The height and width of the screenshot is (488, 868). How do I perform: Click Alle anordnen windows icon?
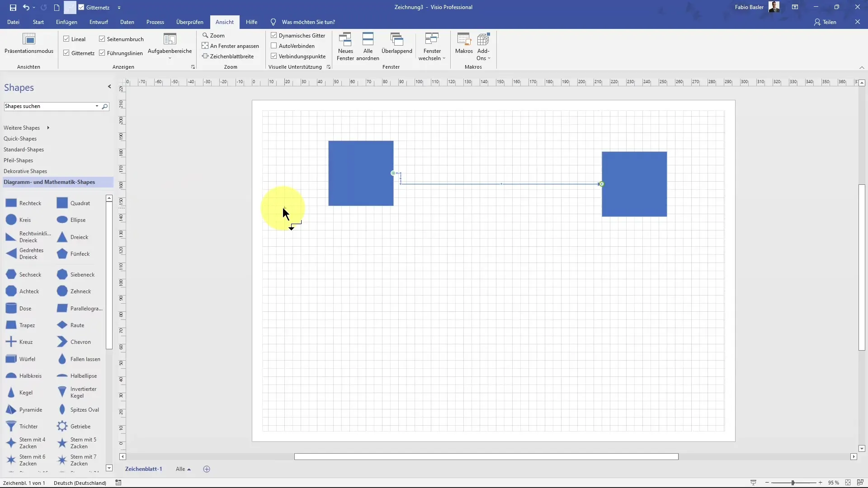(368, 46)
